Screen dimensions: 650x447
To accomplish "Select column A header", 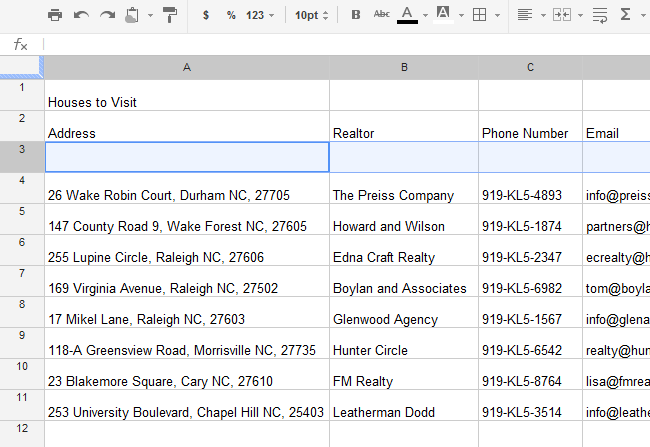I will [187, 67].
